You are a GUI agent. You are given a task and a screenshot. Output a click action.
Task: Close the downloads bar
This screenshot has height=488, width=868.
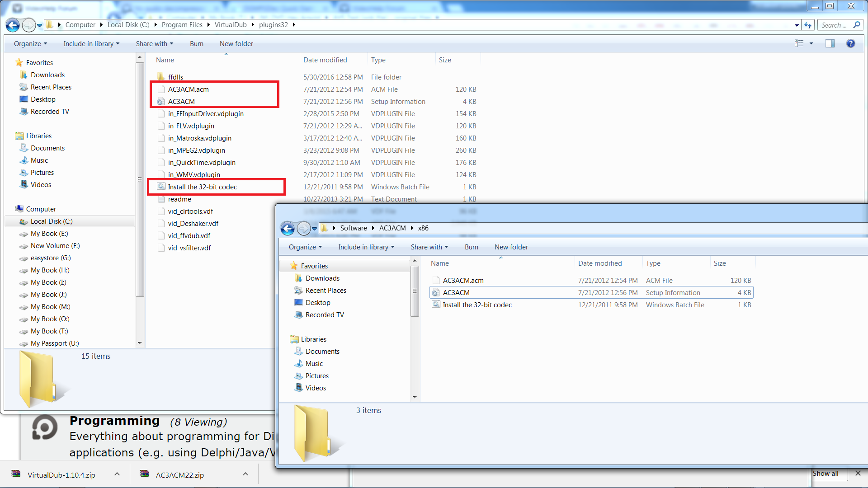click(858, 474)
